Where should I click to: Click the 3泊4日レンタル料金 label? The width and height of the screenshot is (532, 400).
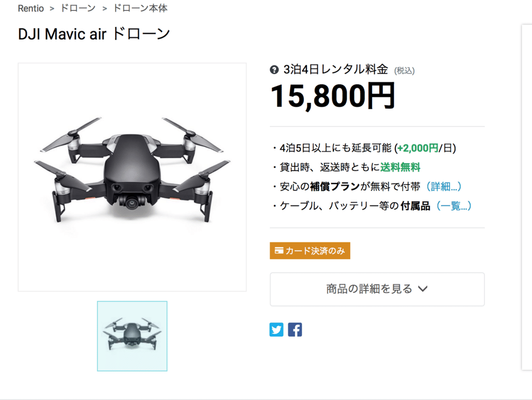[x=336, y=70]
